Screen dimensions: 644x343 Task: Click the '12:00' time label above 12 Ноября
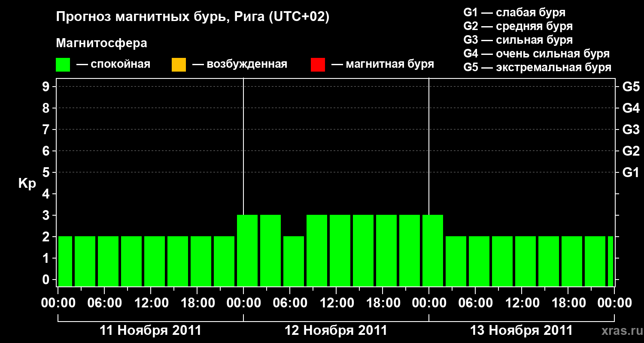[x=336, y=303]
